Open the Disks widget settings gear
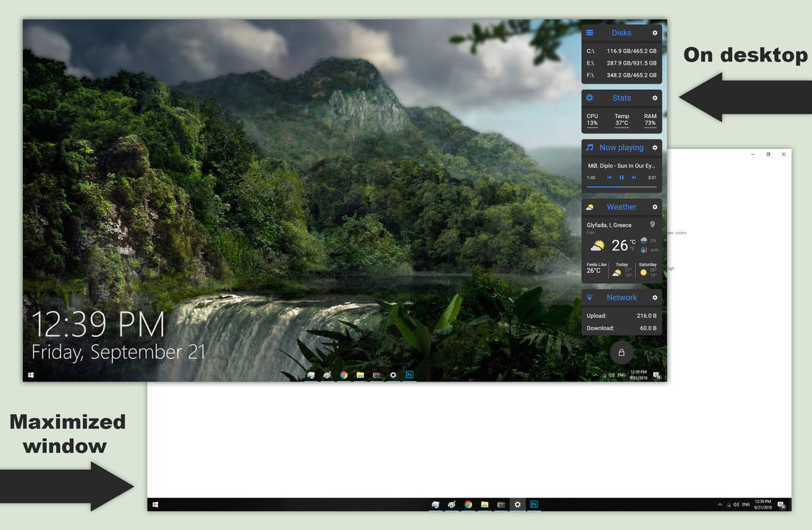812x530 pixels. [x=654, y=33]
